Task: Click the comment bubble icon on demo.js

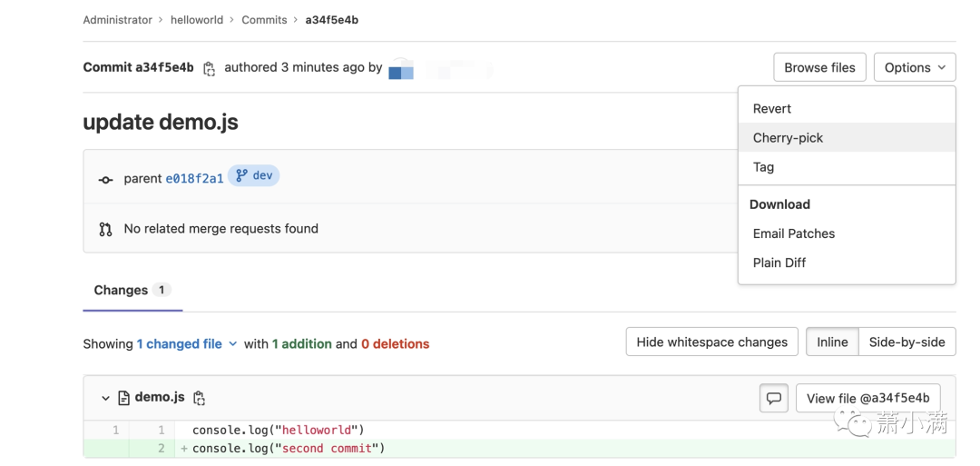Action: [773, 398]
